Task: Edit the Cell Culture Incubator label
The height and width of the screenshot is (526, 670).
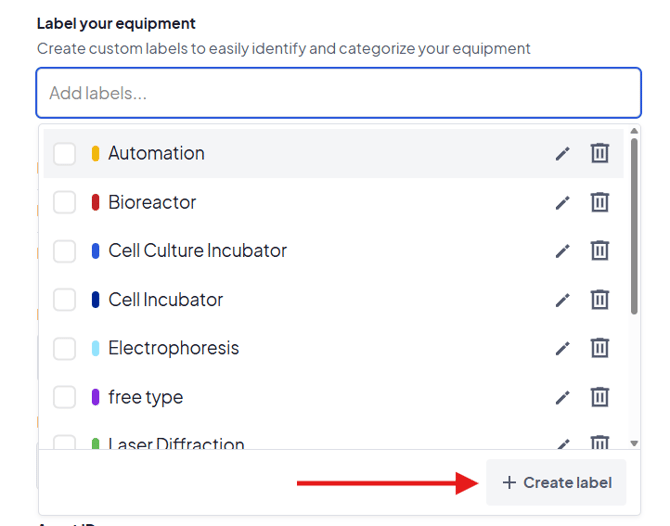Action: click(563, 251)
